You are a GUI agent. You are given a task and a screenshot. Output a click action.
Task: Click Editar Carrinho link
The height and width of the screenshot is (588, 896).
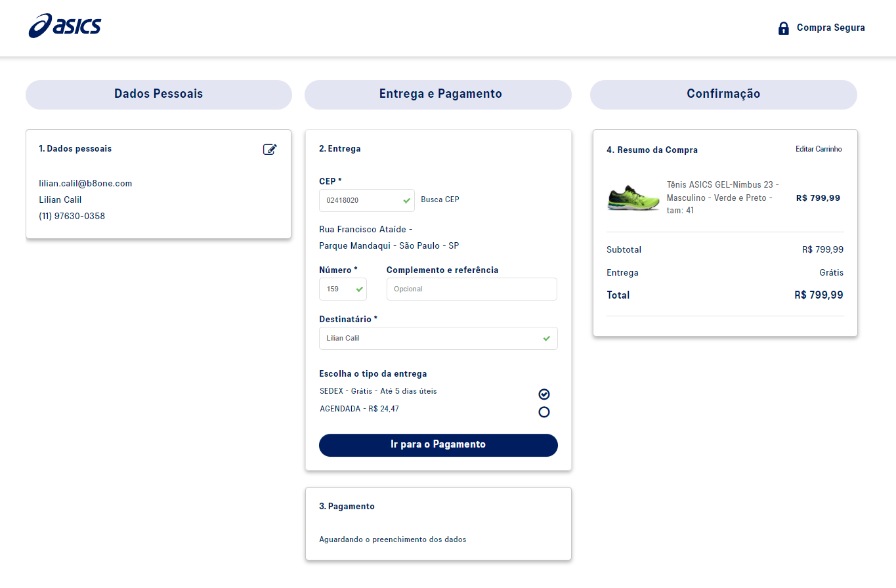pos(819,149)
